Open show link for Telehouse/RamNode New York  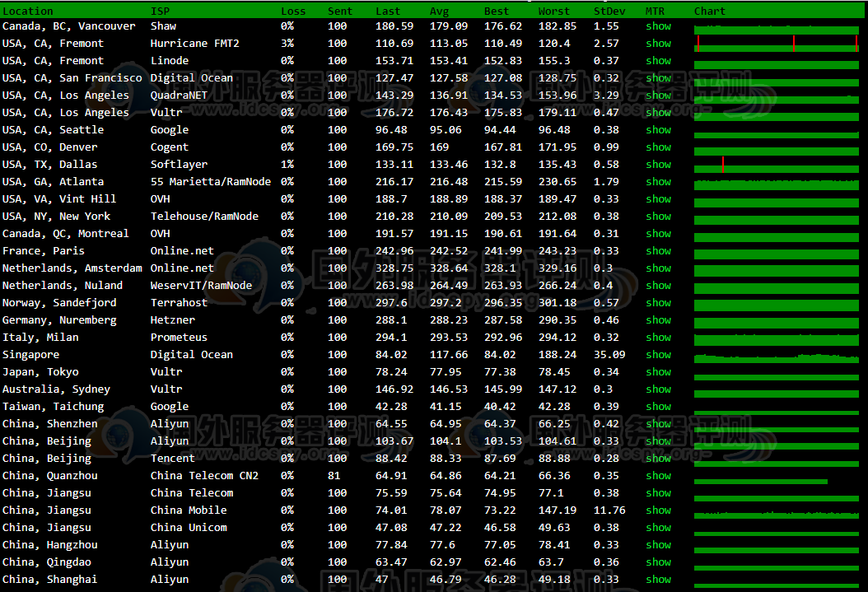(658, 217)
